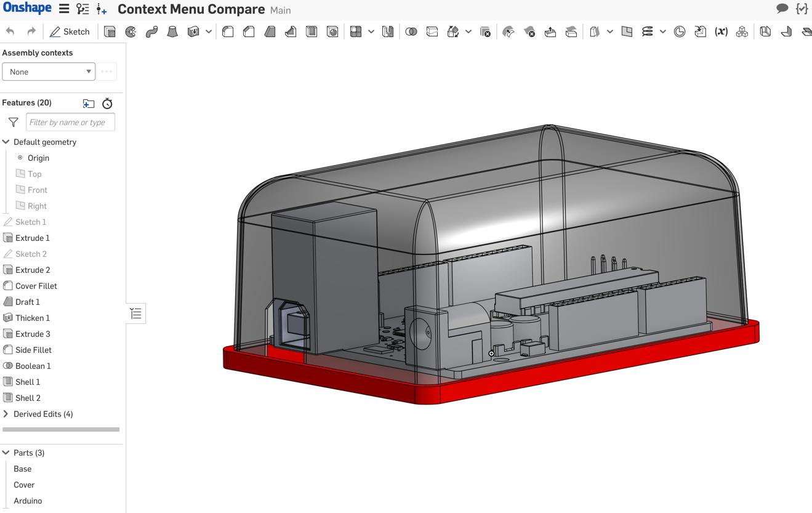Click the feature filter input field

point(70,122)
